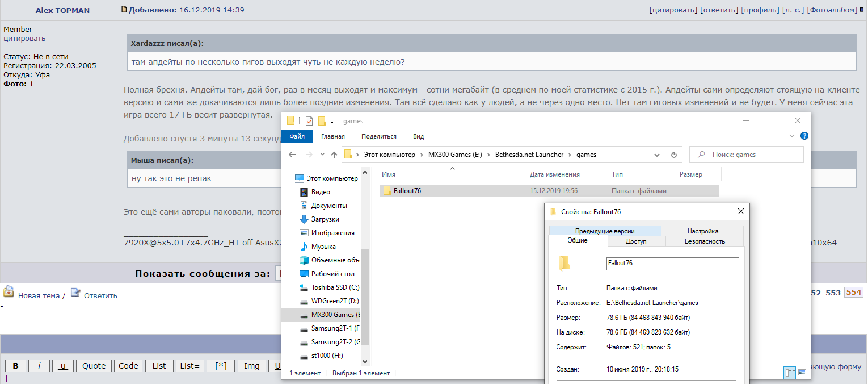The width and height of the screenshot is (868, 384).
Task: Open Customize Quick Access Toolbar dropdown
Action: pyautogui.click(x=332, y=121)
